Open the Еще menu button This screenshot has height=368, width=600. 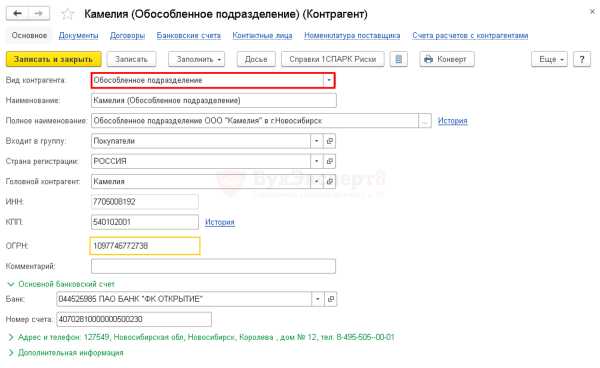[x=549, y=59]
